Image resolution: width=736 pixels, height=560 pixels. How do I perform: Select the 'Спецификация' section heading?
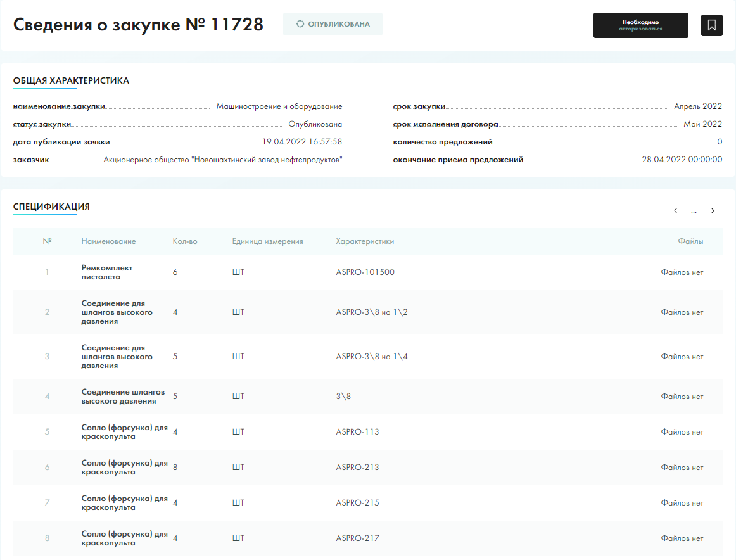coord(51,207)
